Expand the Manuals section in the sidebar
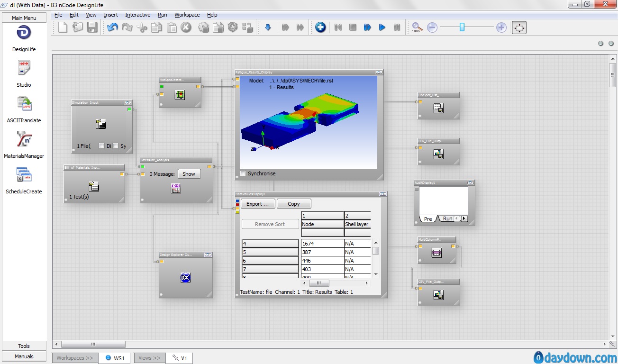Viewport: 618px width, 364px height. (24, 356)
